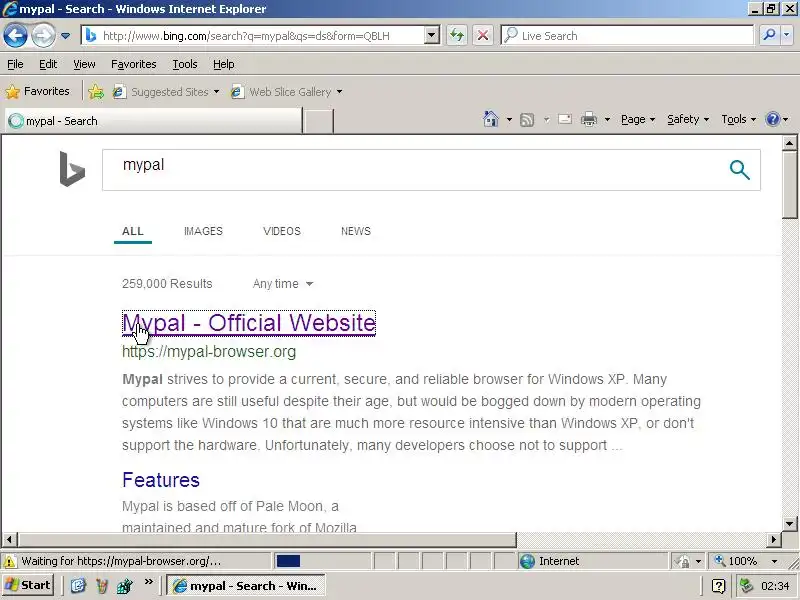The width and height of the screenshot is (800, 600).
Task: Click the page loading progress bar
Action: pyautogui.click(x=323, y=561)
